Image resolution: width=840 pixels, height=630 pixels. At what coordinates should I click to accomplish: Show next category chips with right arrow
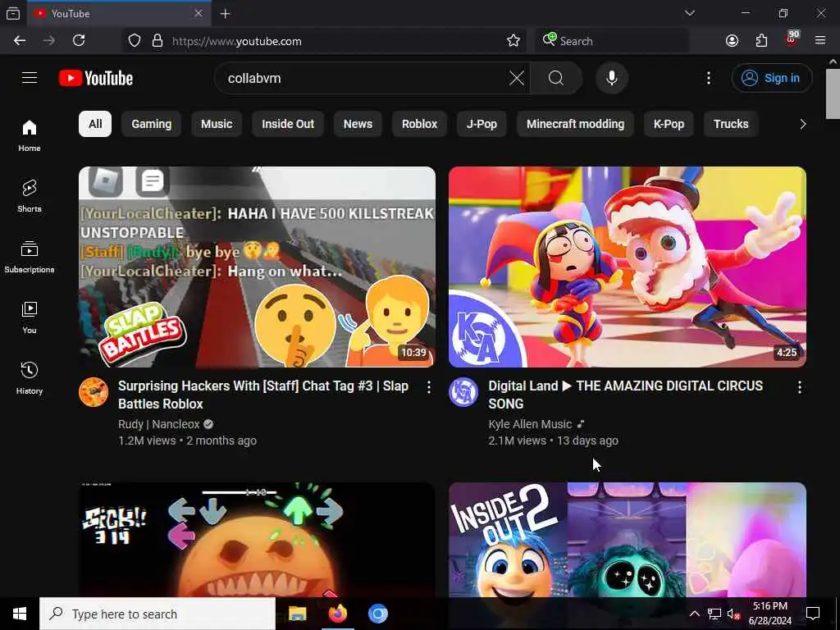802,125
